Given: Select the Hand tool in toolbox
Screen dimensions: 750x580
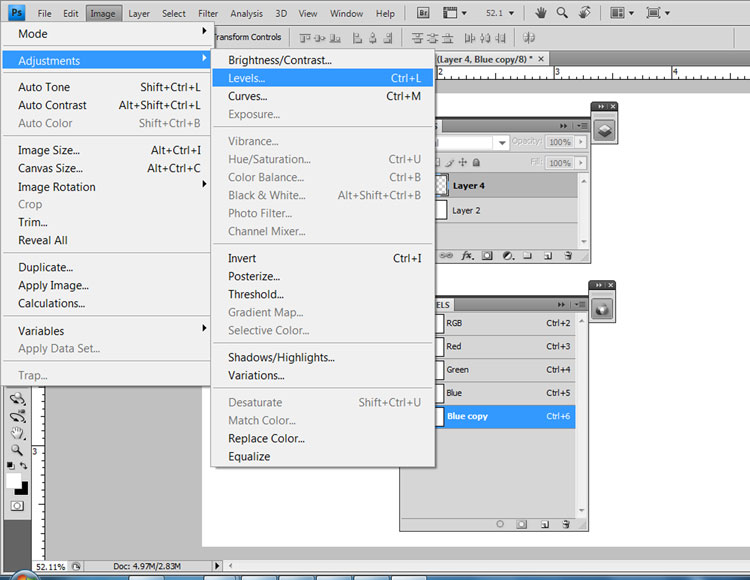Looking at the screenshot, I should pos(18,433).
